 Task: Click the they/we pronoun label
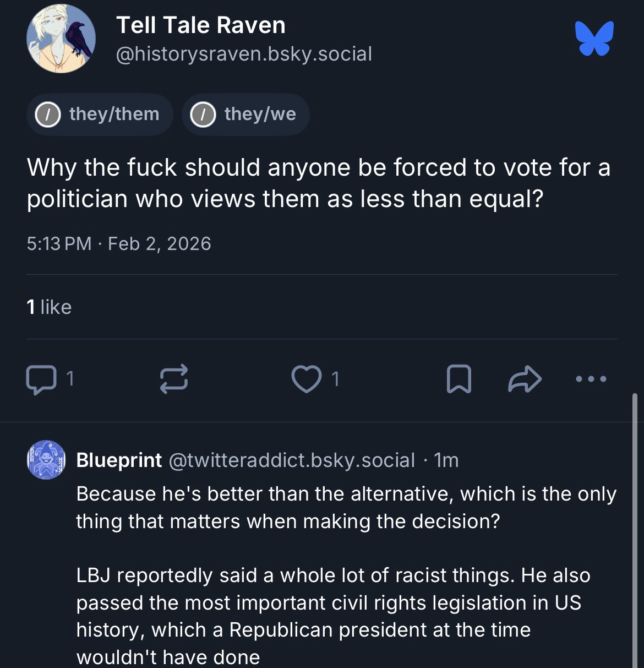coord(260,114)
